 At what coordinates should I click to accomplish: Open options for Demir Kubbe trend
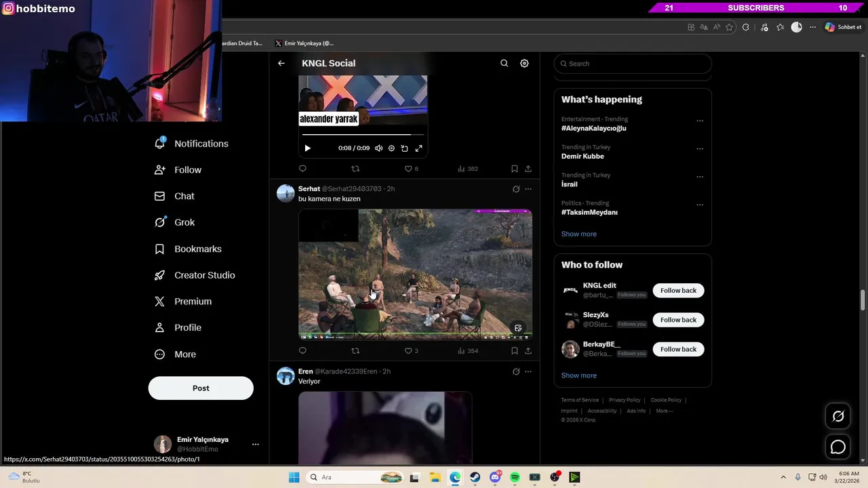coord(700,149)
